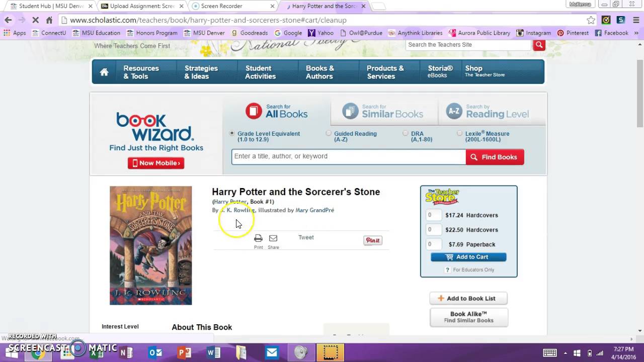
Task: Click the $17.24 Hardcovers quantity field
Action: pos(433,215)
